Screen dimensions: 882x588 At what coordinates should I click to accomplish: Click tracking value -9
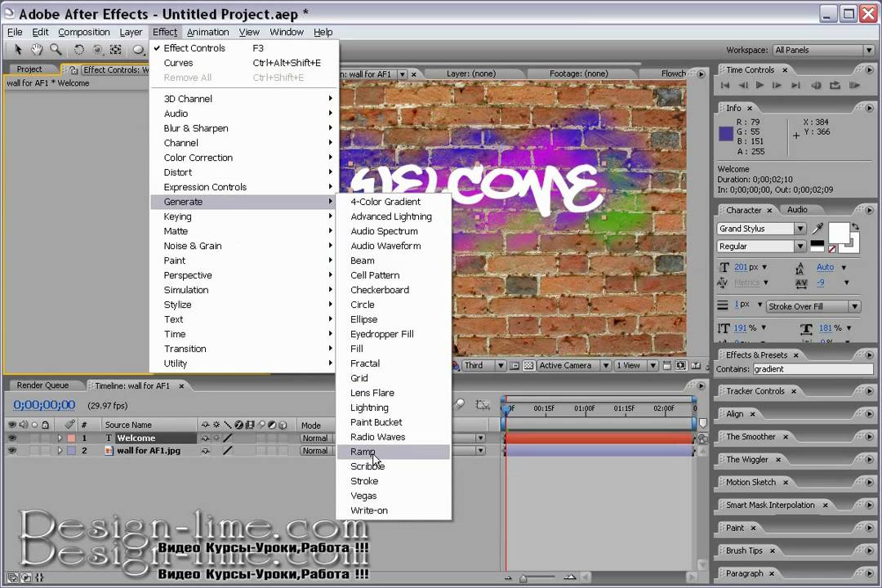821,283
